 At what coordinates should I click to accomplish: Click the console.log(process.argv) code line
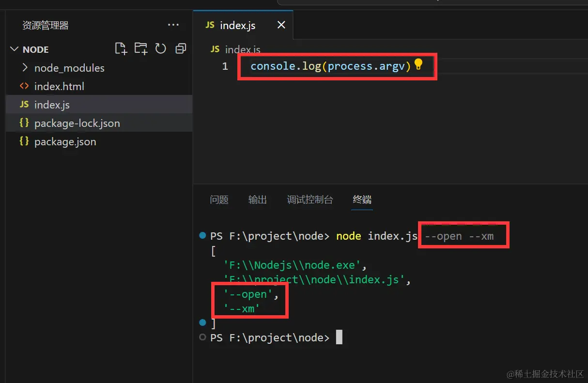(330, 66)
